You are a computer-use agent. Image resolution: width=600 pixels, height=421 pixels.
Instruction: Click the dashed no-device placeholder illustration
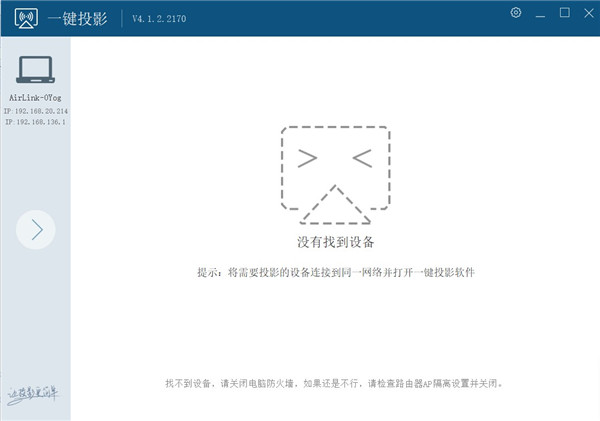point(336,175)
